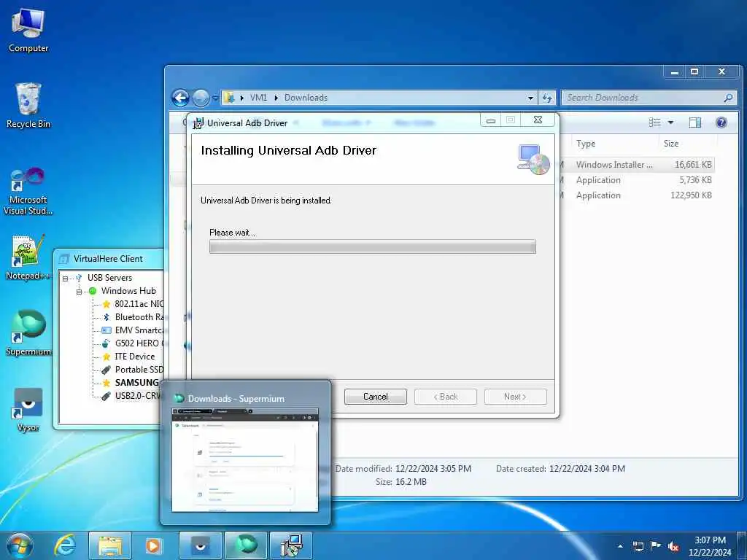
Task: Select the Notepad++ desktop shortcut
Action: coord(28,257)
